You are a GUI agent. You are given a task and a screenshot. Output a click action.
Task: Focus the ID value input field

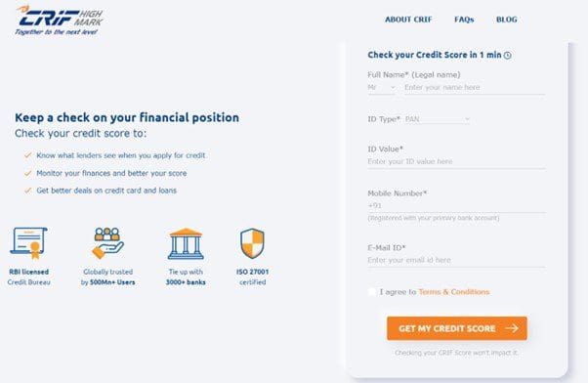tap(456, 161)
